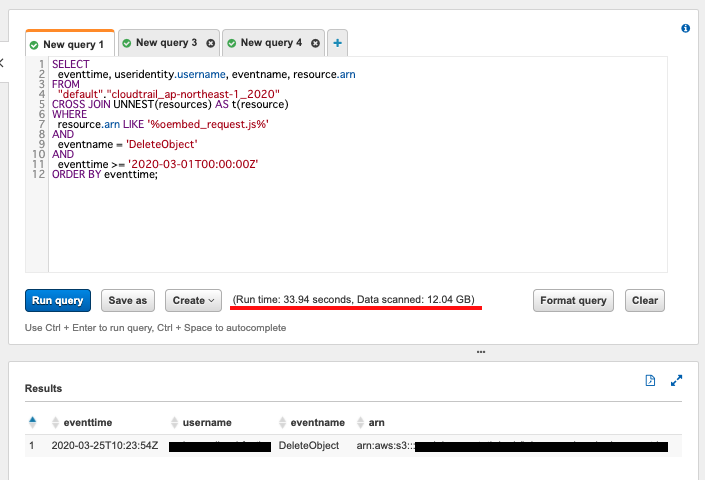Click the resize handle dots between panels
The image size is (705, 480).
tap(481, 352)
